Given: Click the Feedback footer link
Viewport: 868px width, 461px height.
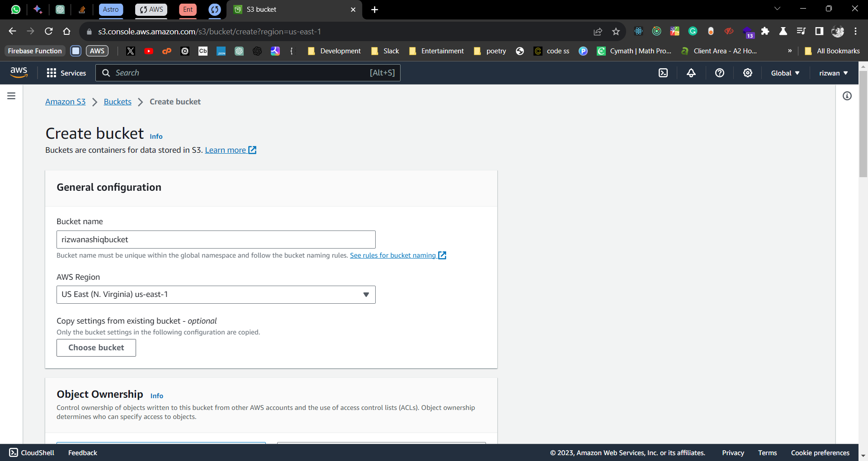Looking at the screenshot, I should click(x=83, y=452).
